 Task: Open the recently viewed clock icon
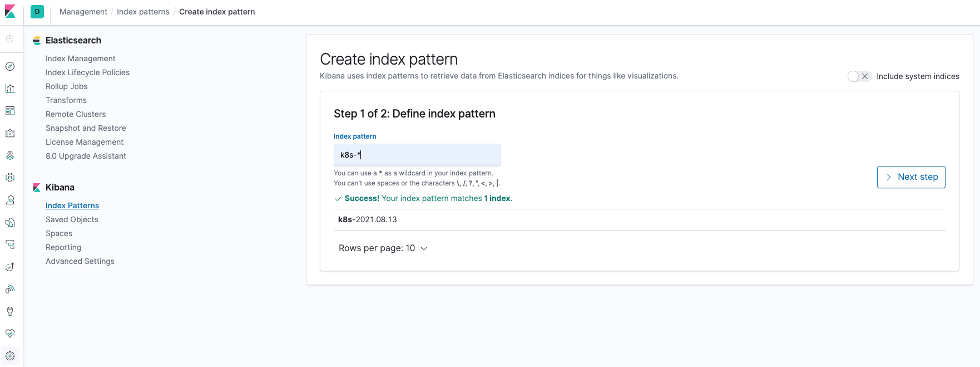[x=10, y=39]
